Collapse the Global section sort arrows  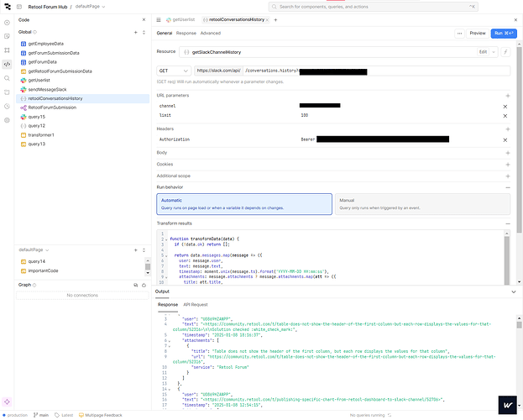click(x=144, y=33)
